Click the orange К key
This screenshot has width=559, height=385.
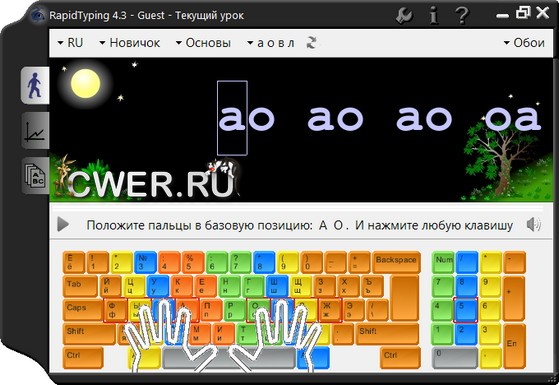(x=182, y=286)
